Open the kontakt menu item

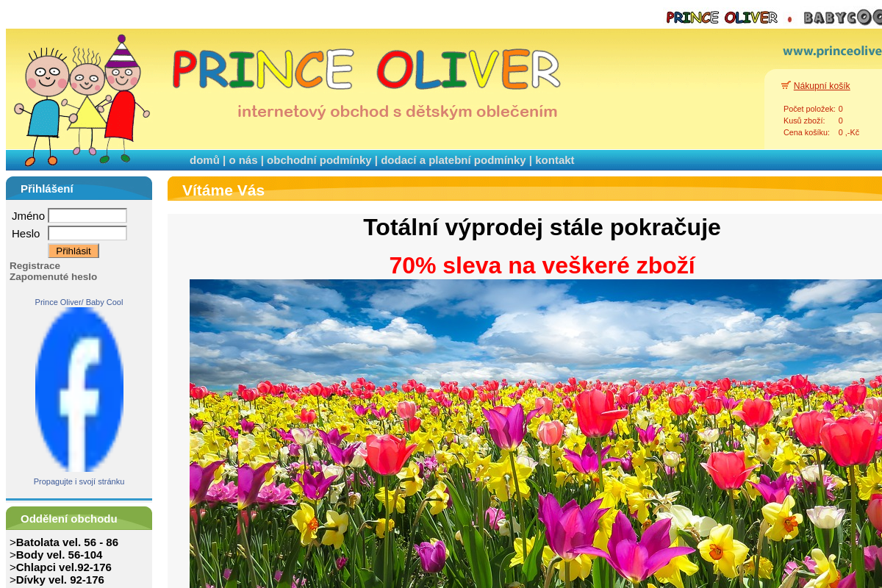(x=555, y=159)
